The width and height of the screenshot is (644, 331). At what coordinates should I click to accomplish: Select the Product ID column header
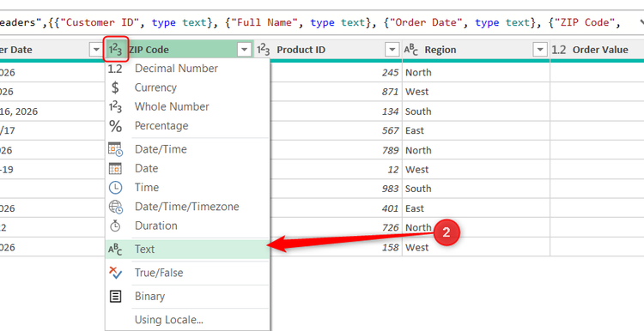pyautogui.click(x=328, y=50)
